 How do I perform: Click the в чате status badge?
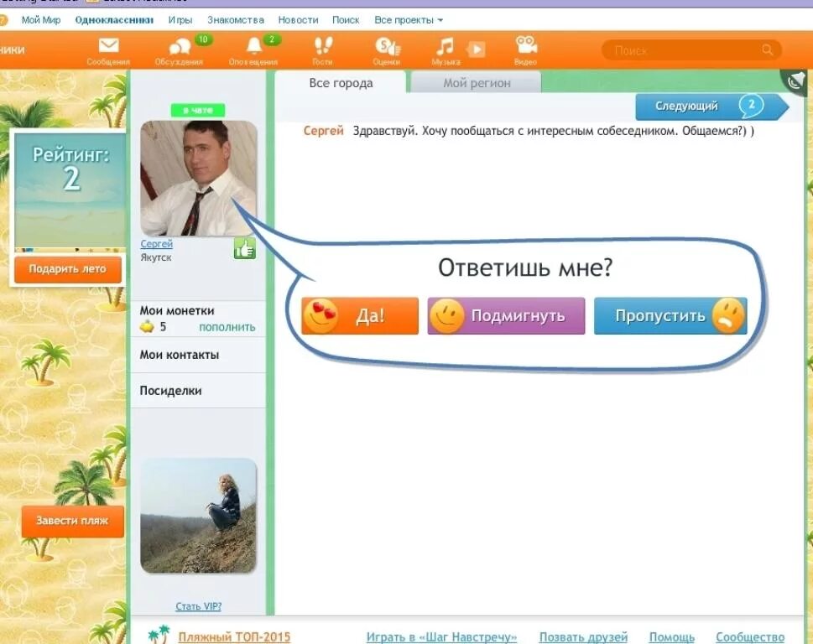tap(198, 110)
